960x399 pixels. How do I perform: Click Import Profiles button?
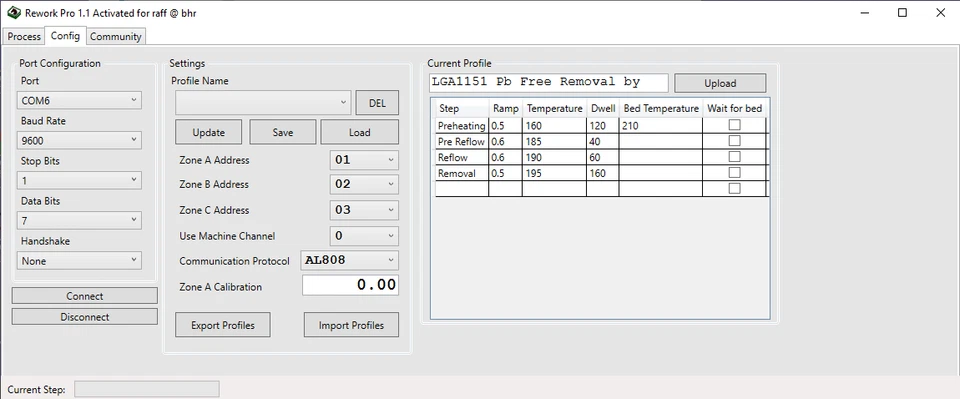tap(351, 325)
